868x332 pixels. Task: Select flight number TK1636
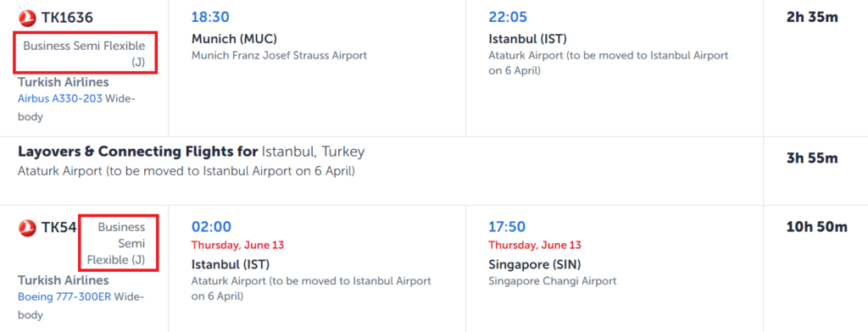(67, 18)
